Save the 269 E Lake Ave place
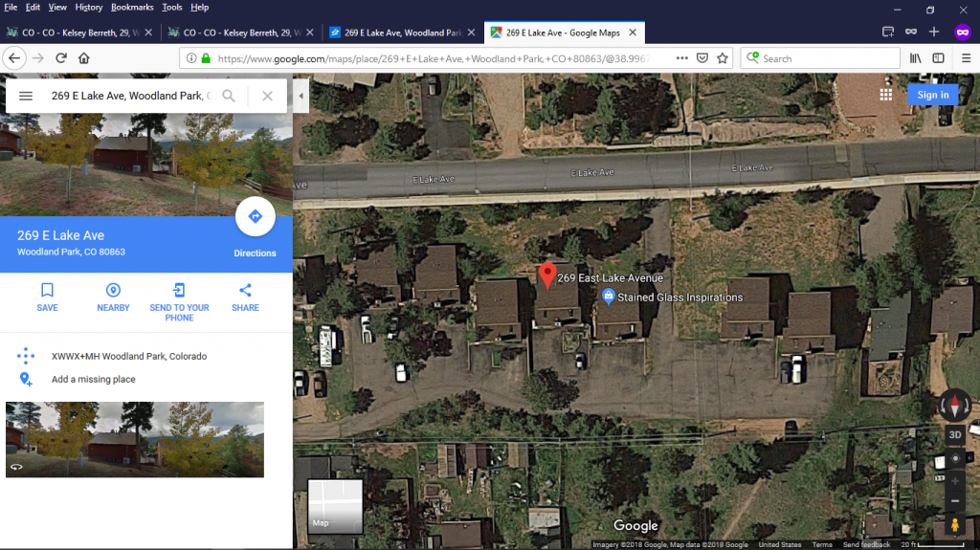 pyautogui.click(x=48, y=297)
